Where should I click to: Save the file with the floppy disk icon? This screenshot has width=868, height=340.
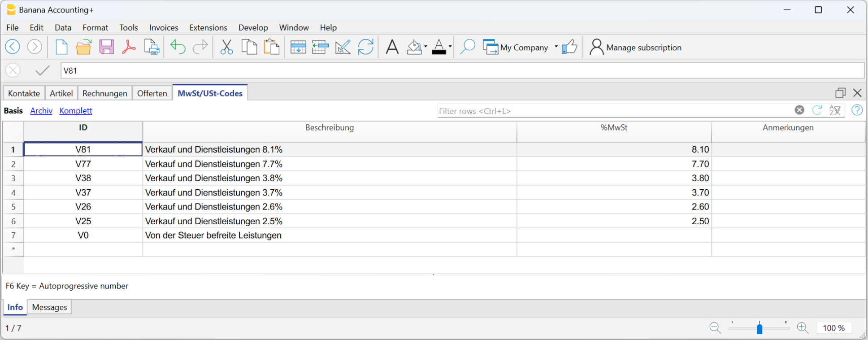click(106, 47)
